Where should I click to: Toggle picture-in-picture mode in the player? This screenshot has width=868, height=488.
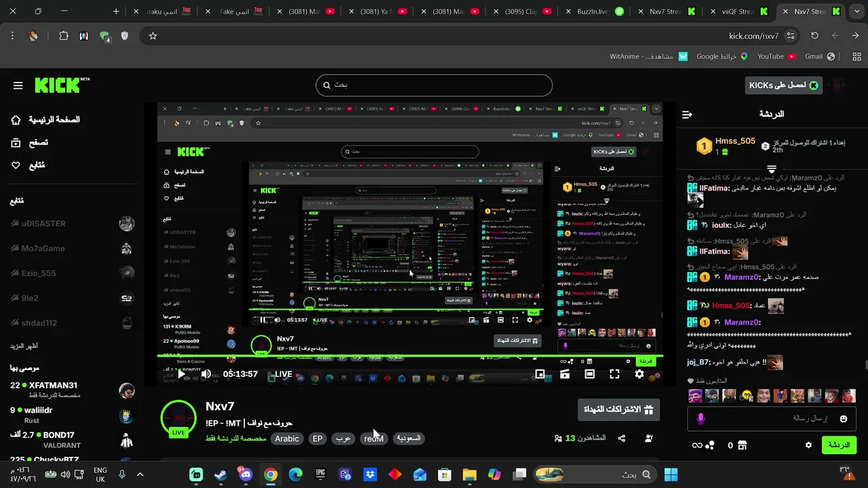point(540,374)
